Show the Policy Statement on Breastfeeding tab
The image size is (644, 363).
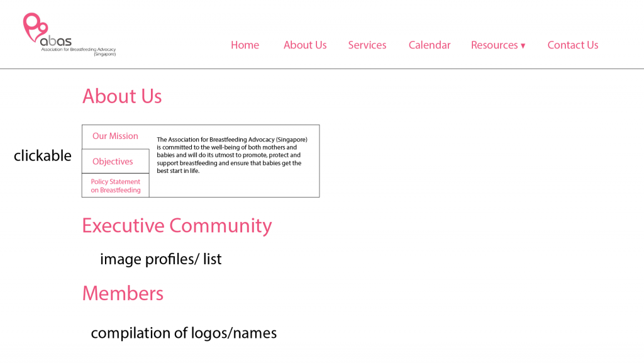[116, 186]
